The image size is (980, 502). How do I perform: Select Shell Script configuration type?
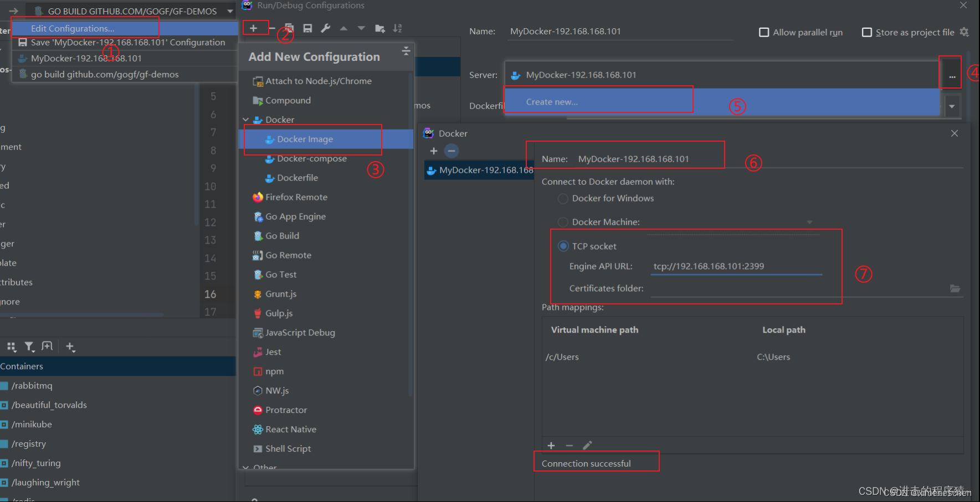(x=327, y=448)
